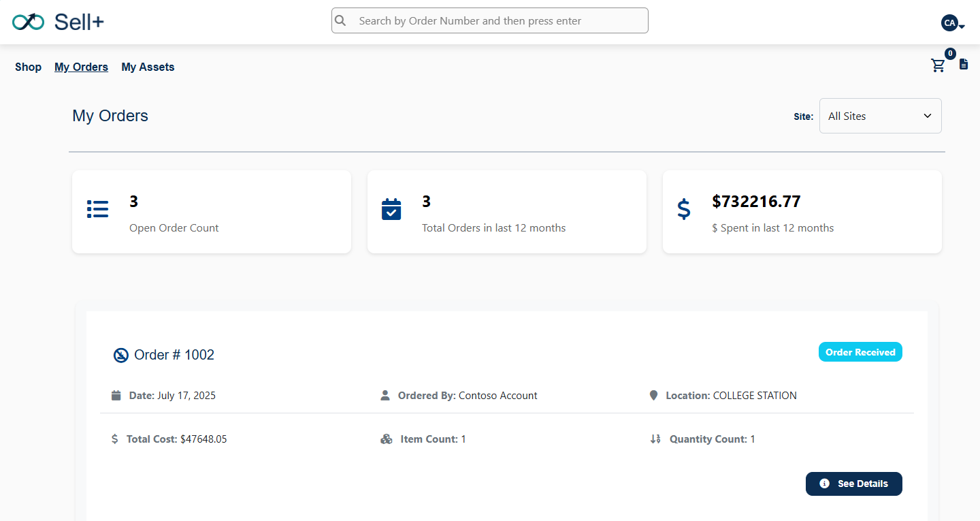Click the round icon beside Order # 1002

[x=120, y=355]
